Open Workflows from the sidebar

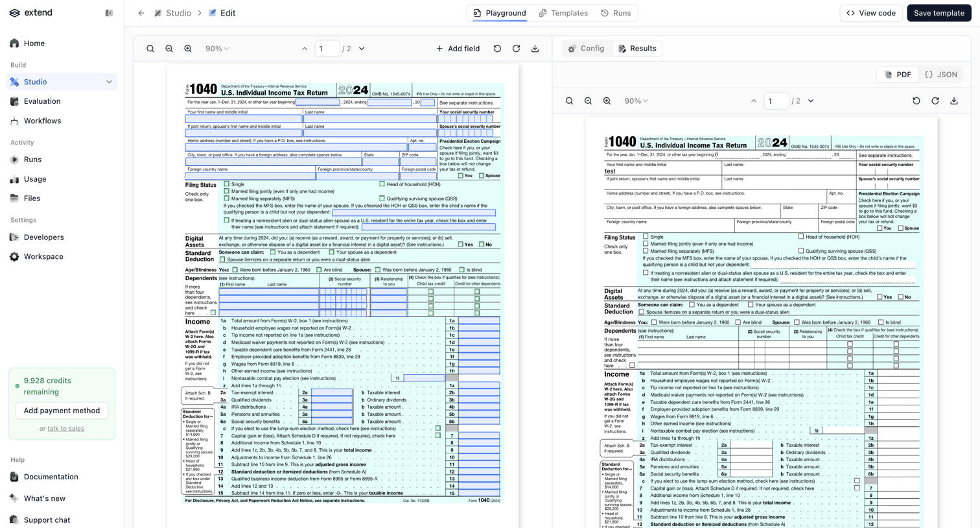[62, 121]
